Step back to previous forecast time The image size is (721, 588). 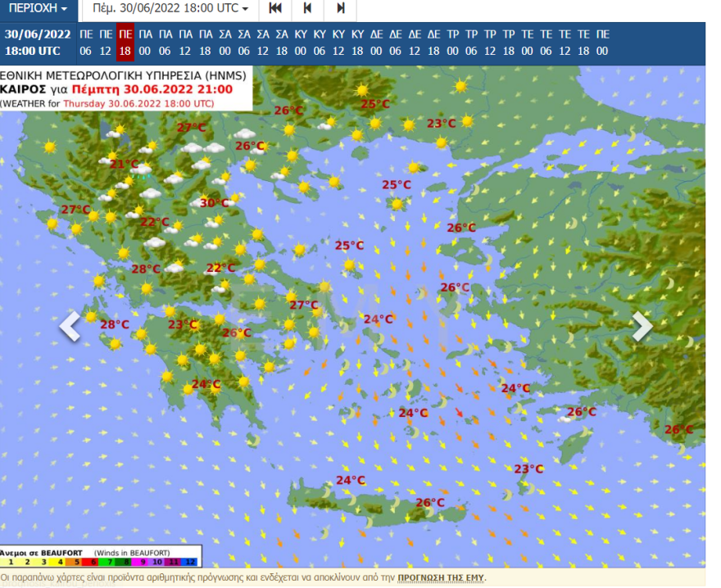[308, 9]
